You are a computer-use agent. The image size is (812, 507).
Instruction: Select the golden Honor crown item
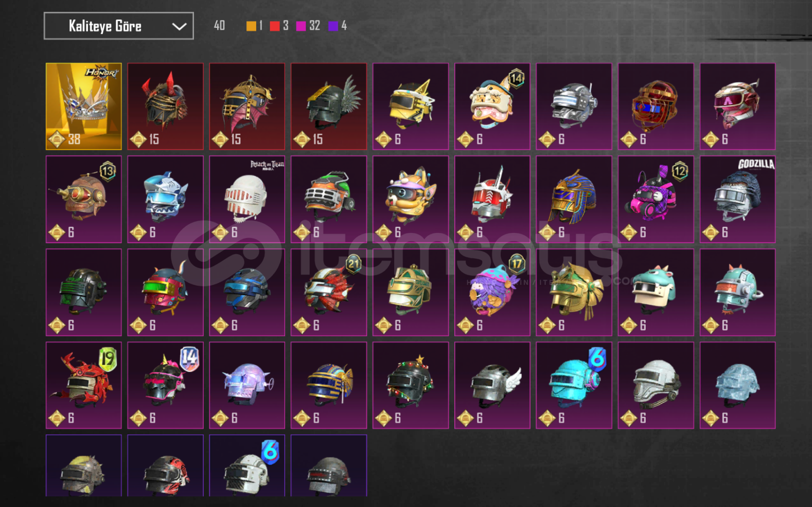tap(84, 106)
